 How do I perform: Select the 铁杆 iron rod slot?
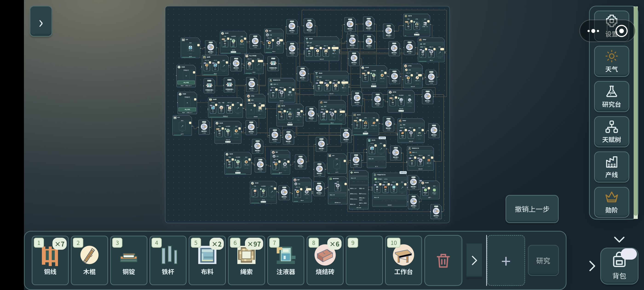[168, 260]
